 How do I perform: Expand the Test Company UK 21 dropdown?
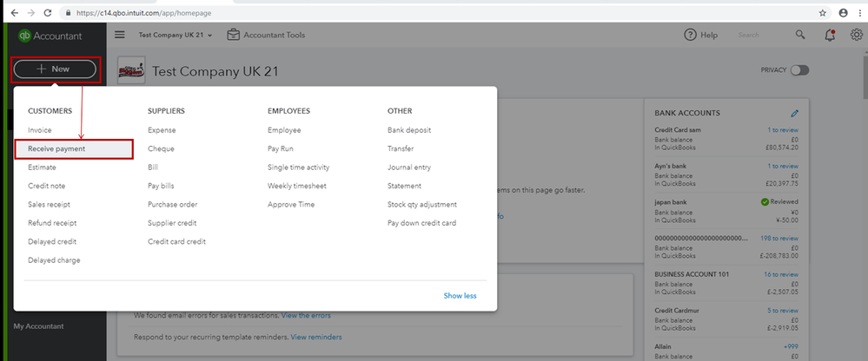[x=176, y=35]
